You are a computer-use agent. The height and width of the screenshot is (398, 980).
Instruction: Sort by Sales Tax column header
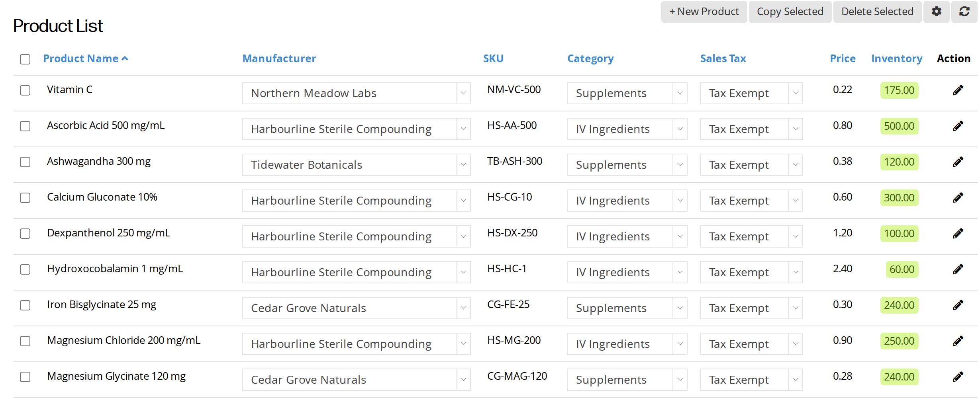(723, 59)
